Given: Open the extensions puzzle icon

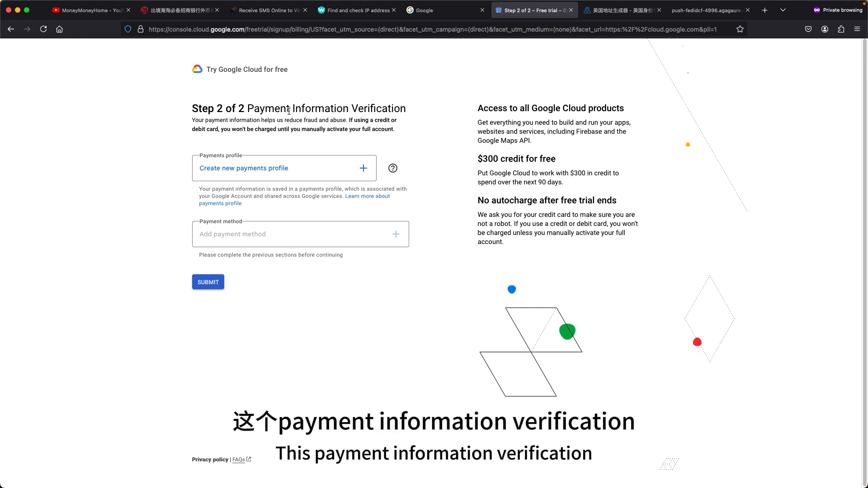Looking at the screenshot, I should click(841, 29).
